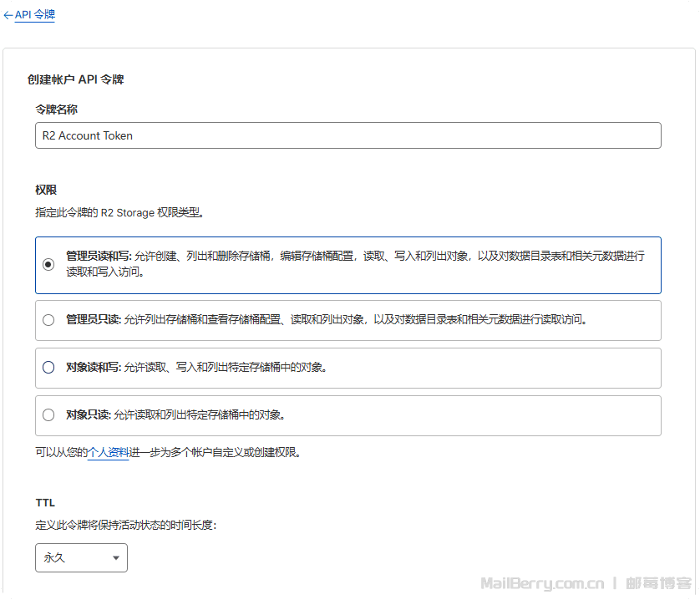The height and width of the screenshot is (600, 700).
Task: Click the TTL section heading
Action: 45,502
